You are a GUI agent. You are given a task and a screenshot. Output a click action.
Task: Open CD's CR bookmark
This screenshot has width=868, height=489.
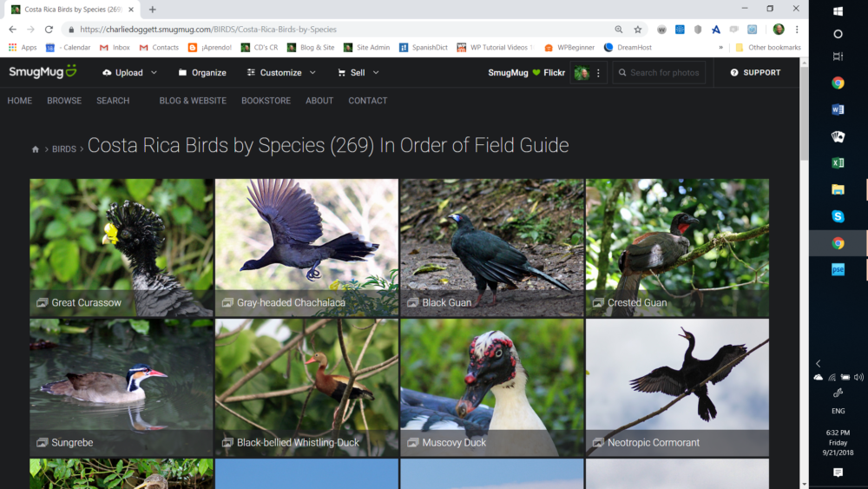pyautogui.click(x=259, y=48)
